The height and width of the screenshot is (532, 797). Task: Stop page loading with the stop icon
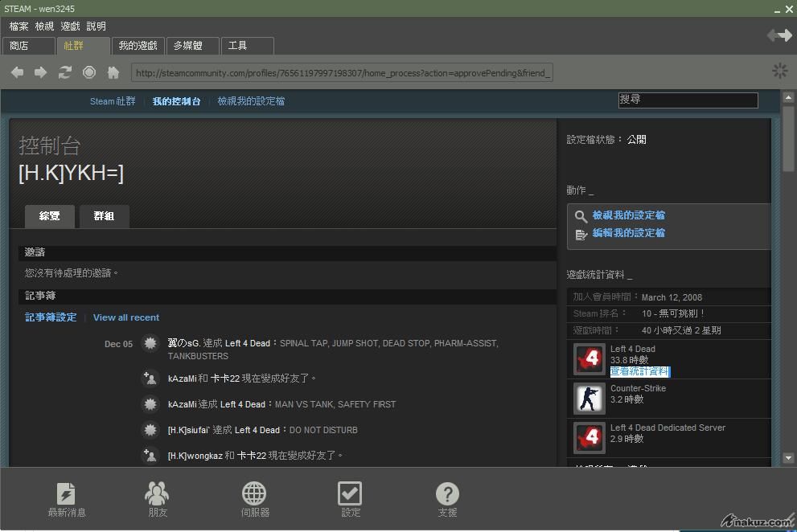point(89,72)
